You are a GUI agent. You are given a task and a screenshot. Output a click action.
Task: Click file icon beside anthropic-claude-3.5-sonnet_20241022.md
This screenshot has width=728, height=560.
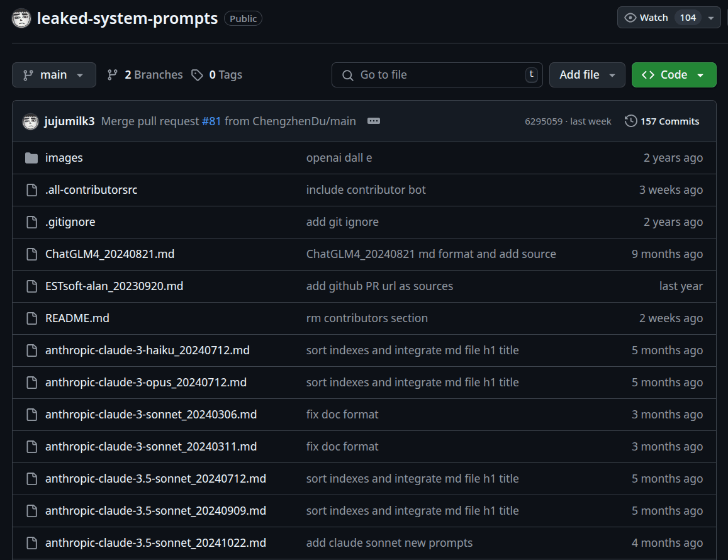point(31,542)
